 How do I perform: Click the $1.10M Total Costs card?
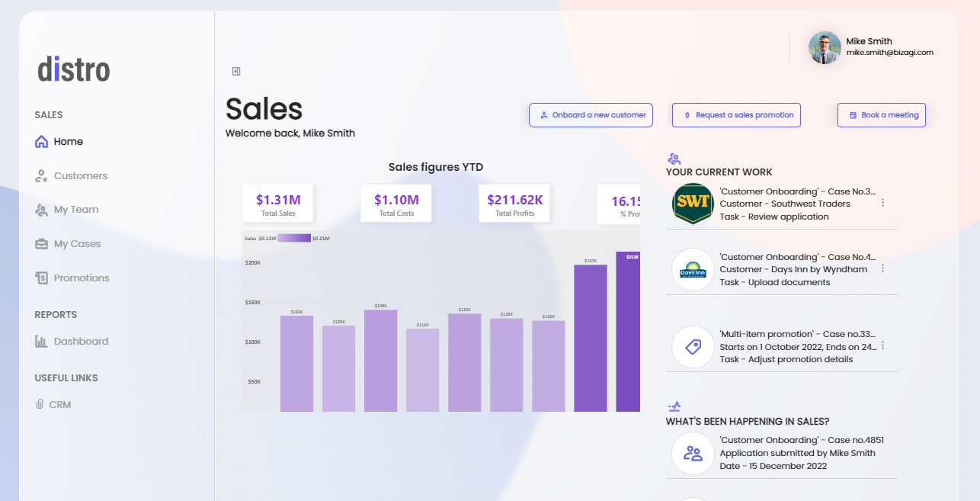pos(396,204)
